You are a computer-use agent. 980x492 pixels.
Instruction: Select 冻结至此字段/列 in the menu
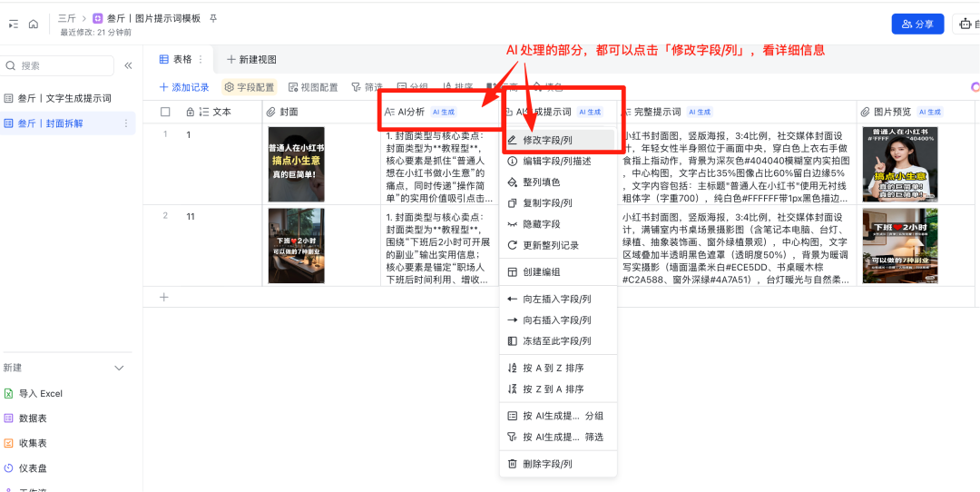tap(556, 341)
